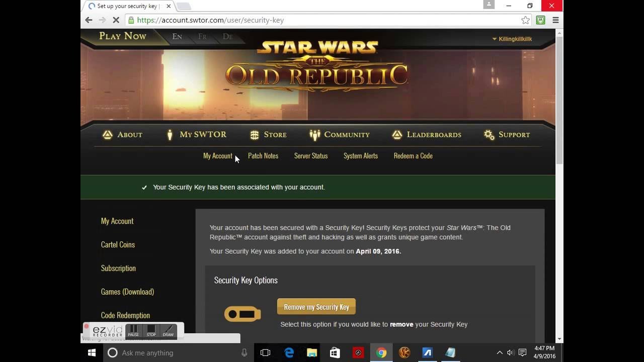The height and width of the screenshot is (362, 644).
Task: Bookmark this page with star icon
Action: pyautogui.click(x=525, y=20)
